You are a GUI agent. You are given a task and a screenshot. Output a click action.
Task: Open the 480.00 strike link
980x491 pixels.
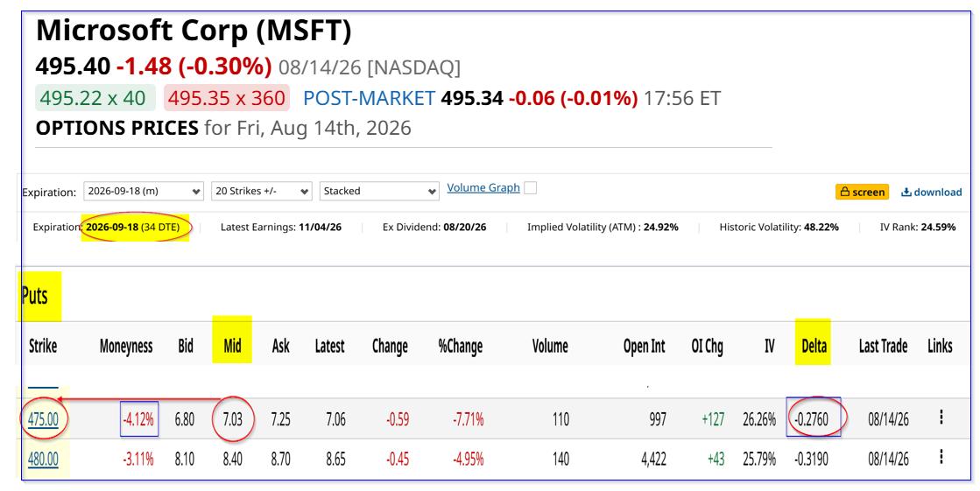point(43,459)
